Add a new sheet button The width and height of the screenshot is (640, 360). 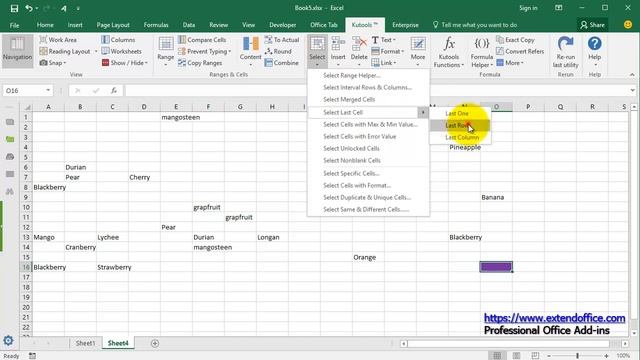click(x=155, y=344)
